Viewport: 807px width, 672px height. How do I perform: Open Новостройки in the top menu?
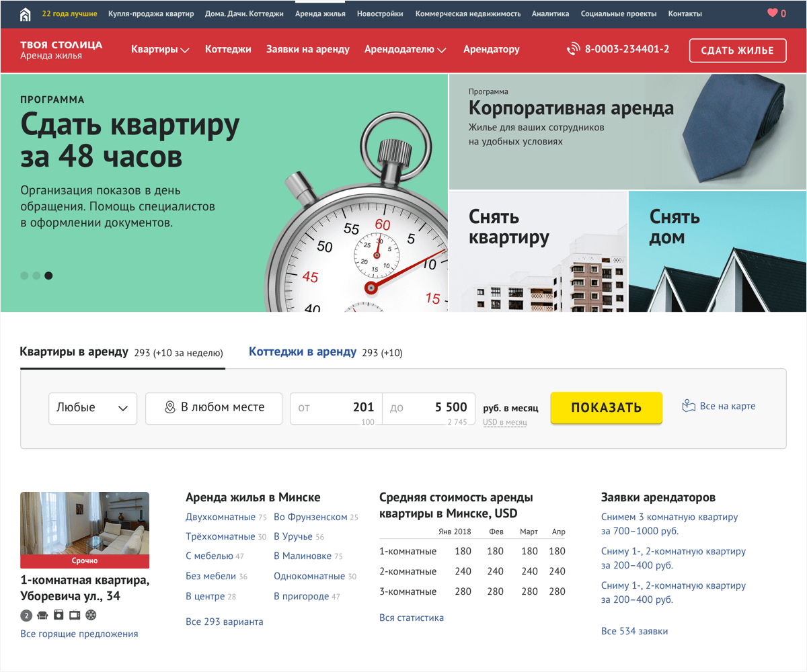pyautogui.click(x=380, y=13)
